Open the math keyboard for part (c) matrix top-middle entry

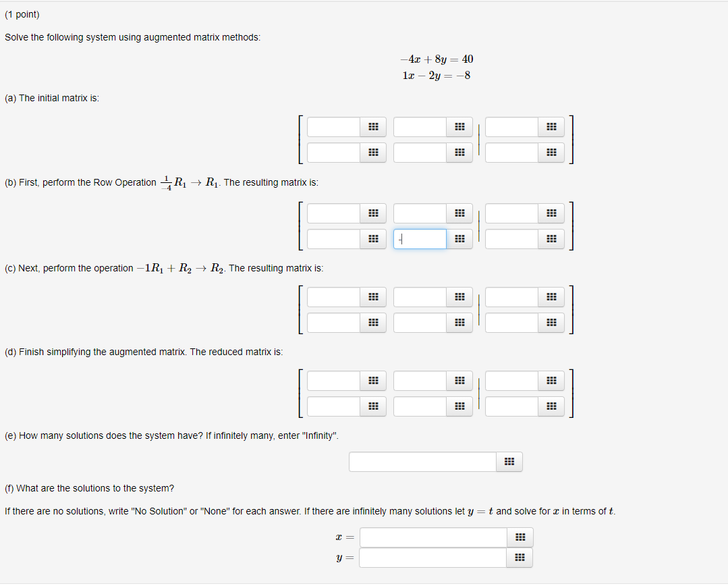pos(459,297)
